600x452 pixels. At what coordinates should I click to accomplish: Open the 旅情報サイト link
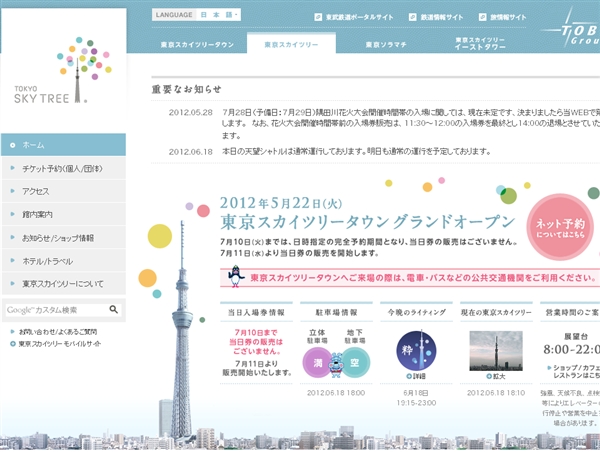502,17
